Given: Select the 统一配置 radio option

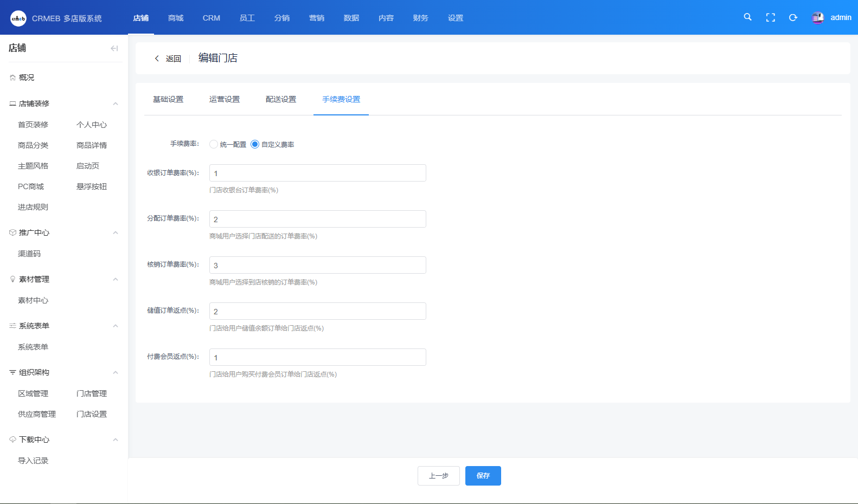Looking at the screenshot, I should [x=214, y=144].
